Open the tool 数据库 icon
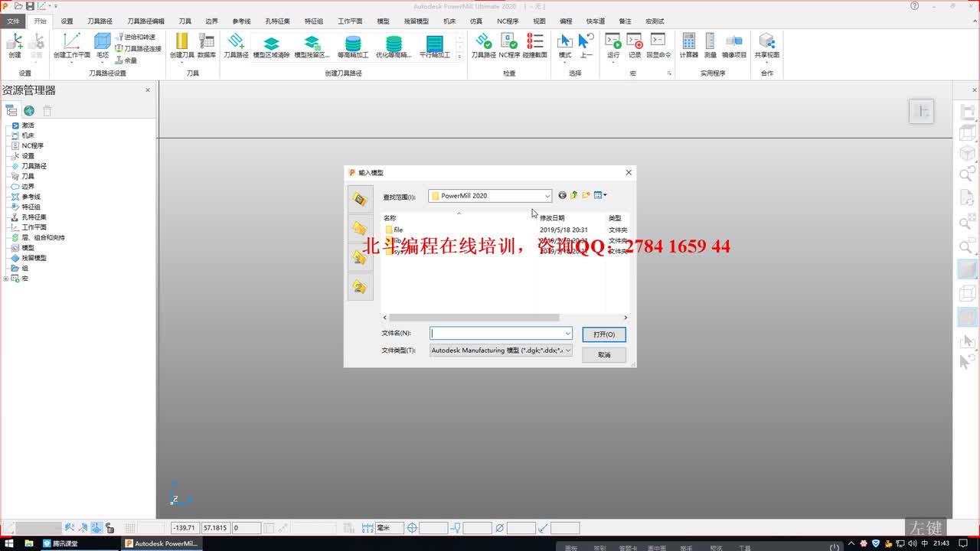Viewport: 980px width, 551px height. (x=207, y=45)
